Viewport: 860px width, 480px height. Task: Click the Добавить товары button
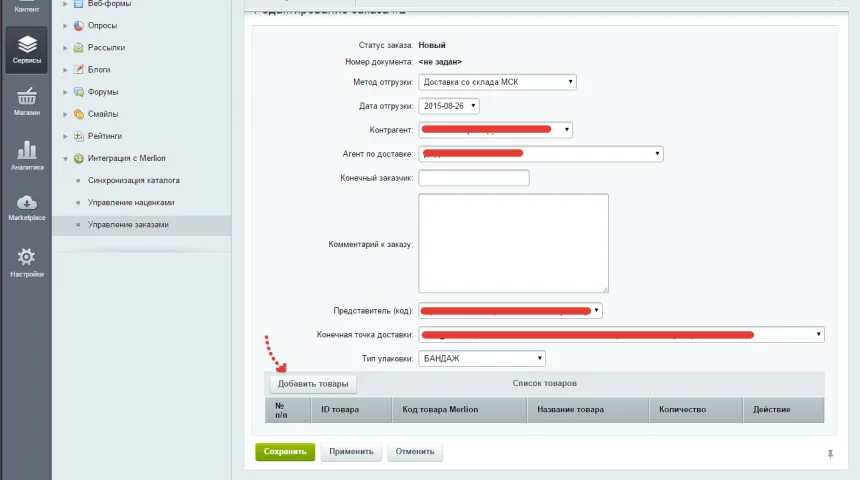[313, 384]
